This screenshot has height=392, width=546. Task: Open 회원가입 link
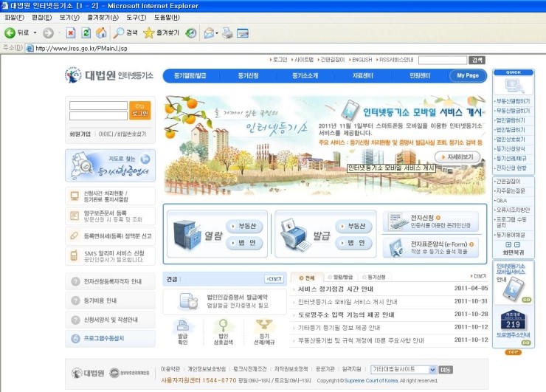(x=80, y=134)
